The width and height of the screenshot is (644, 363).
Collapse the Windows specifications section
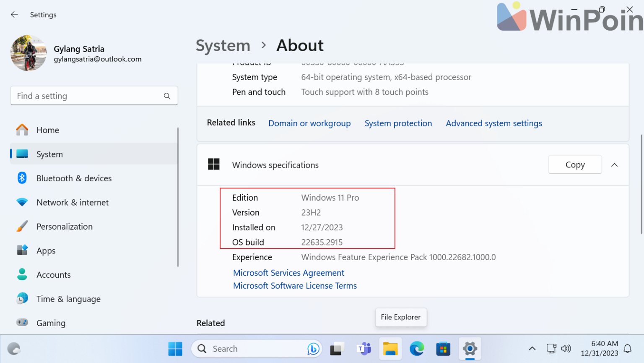[x=614, y=165]
